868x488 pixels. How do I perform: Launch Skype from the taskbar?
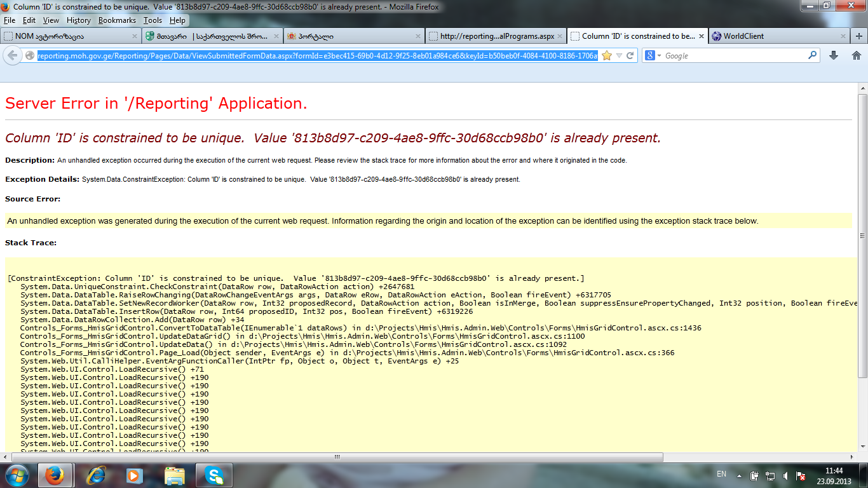pyautogui.click(x=214, y=475)
